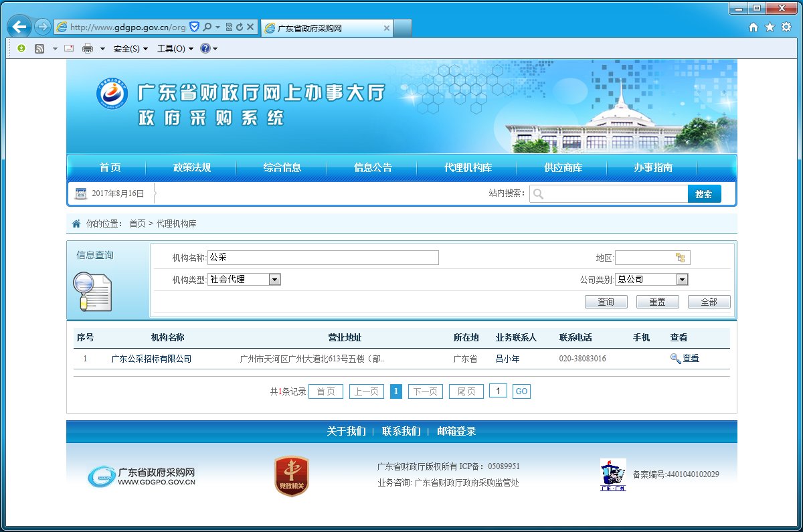Expand the 公司类别 dropdown
Screen dimensions: 803x532
682,280
